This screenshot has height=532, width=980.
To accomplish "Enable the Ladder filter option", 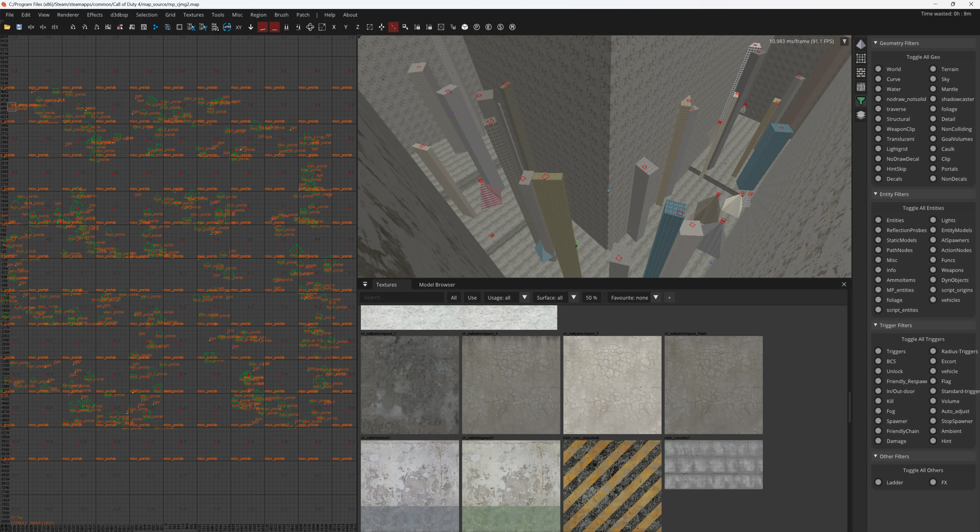I will (879, 482).
